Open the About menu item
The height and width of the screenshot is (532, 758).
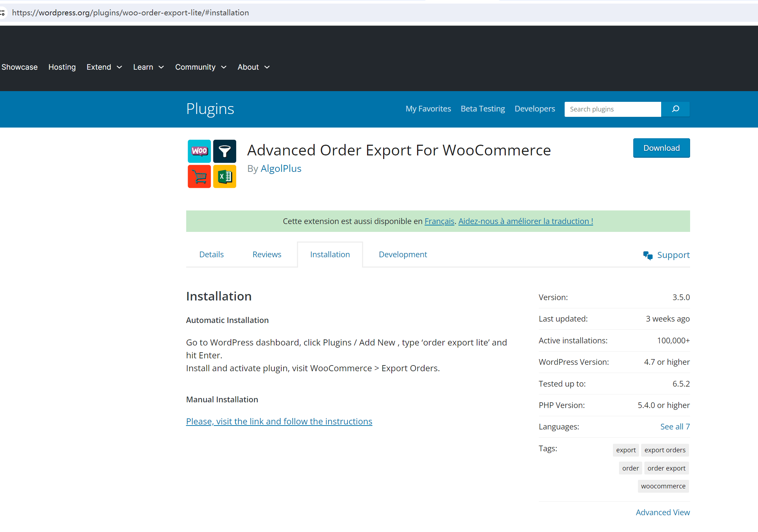pyautogui.click(x=248, y=67)
